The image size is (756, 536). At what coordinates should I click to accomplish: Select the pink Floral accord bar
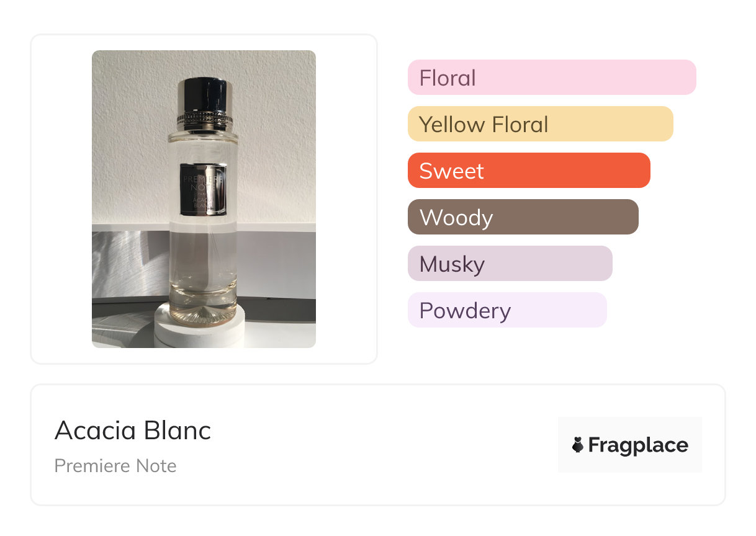point(551,78)
